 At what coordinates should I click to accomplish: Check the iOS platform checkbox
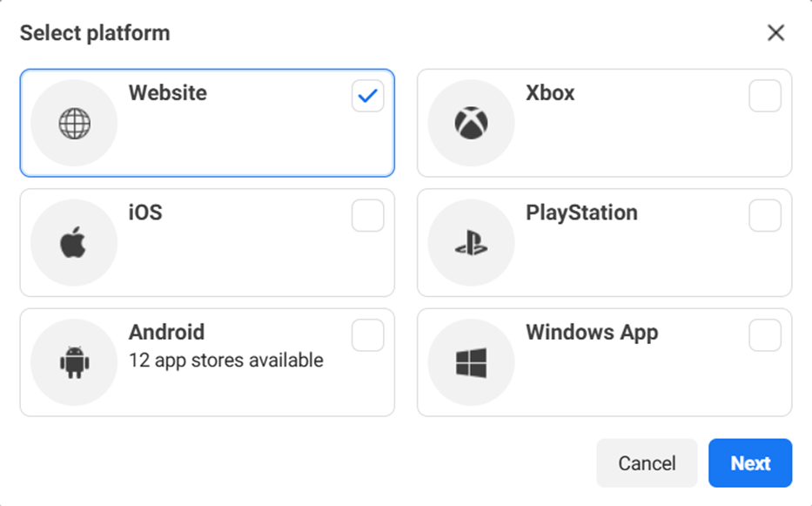coord(368,215)
